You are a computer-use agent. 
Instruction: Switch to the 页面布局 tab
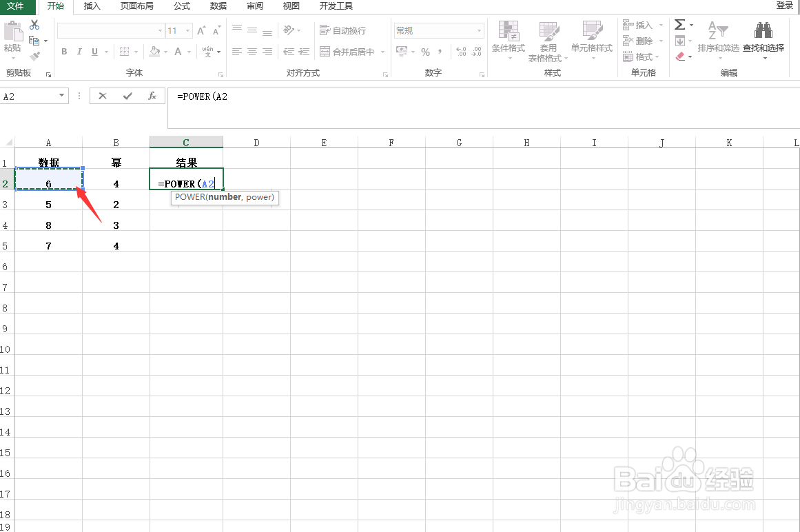136,6
